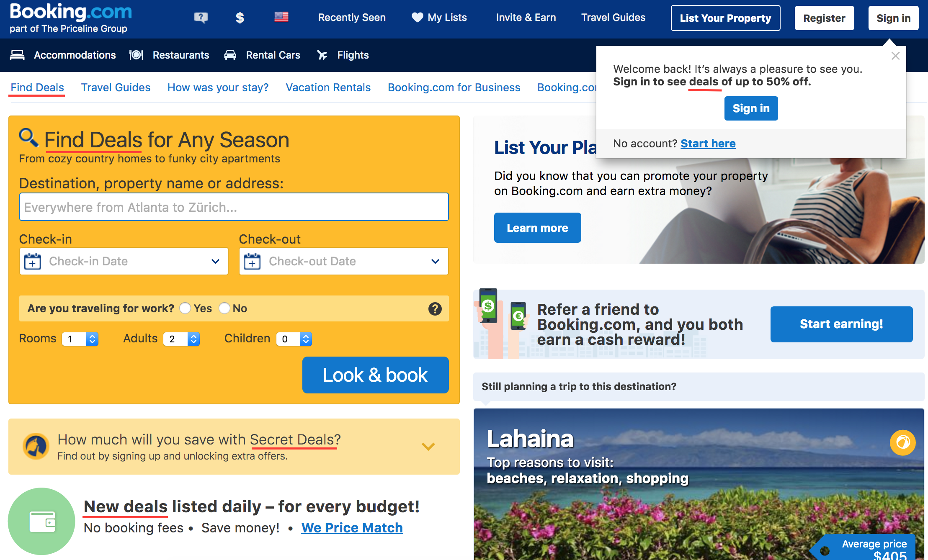Screen dimensions: 928x560
Task: Click the Start earning! button
Action: [x=841, y=324]
